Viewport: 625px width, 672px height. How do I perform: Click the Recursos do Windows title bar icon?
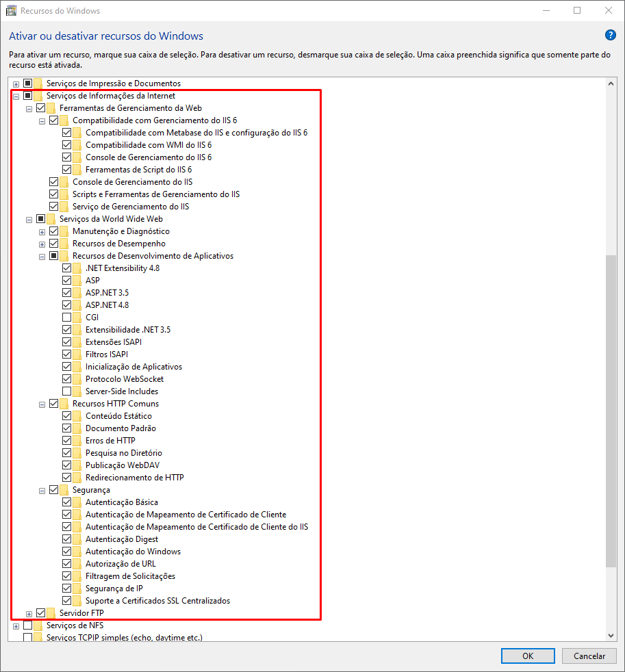pyautogui.click(x=11, y=11)
